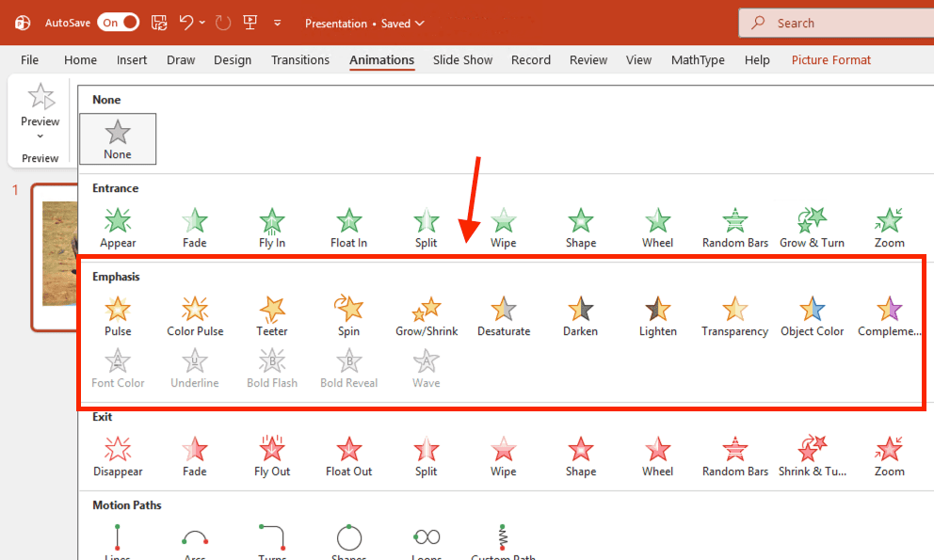Open the Picture Format tab

click(830, 59)
